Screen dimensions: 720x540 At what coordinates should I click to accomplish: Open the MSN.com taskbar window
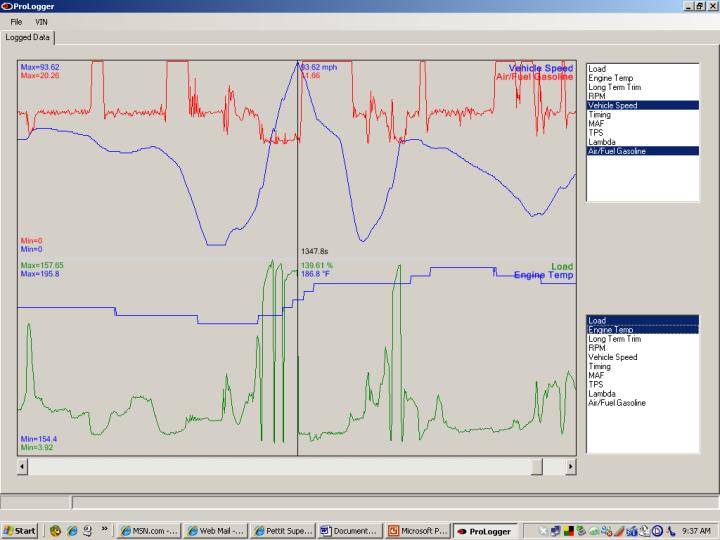pos(149,531)
